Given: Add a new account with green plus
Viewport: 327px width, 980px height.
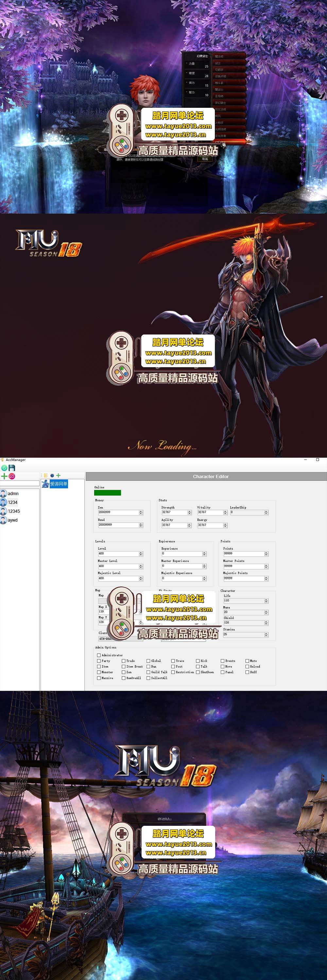Looking at the screenshot, I should (x=4, y=476).
